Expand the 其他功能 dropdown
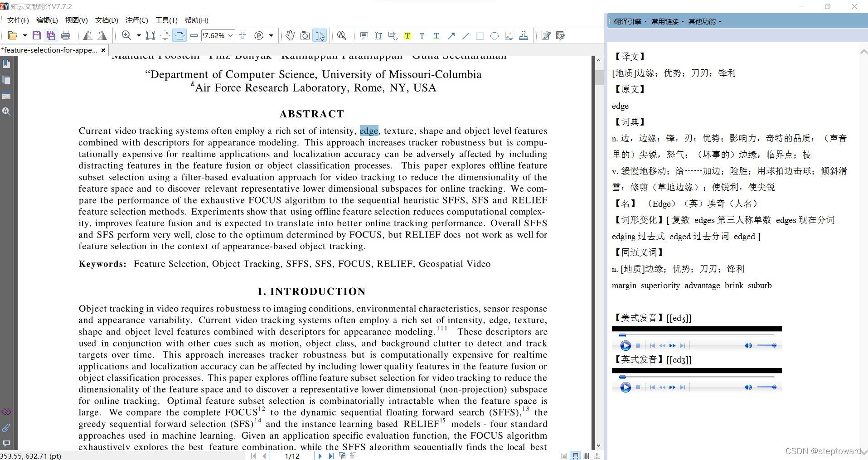This screenshot has width=868, height=460. [705, 21]
